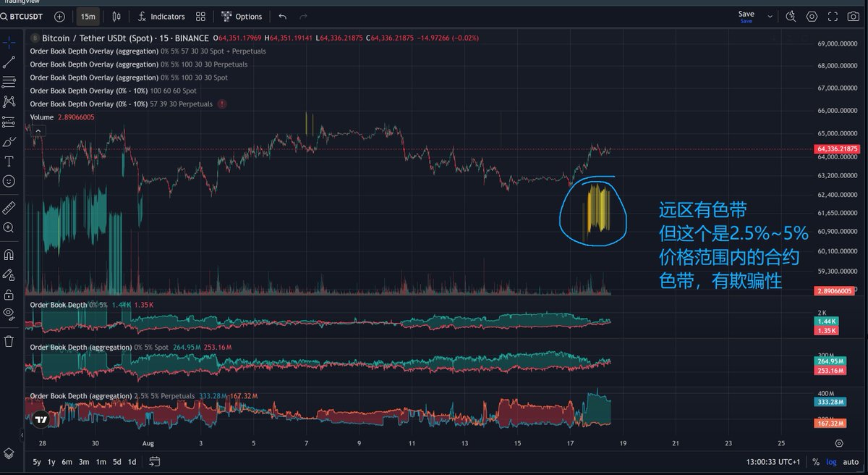The image size is (868, 475).
Task: Select the 5y date range
Action: point(37,461)
